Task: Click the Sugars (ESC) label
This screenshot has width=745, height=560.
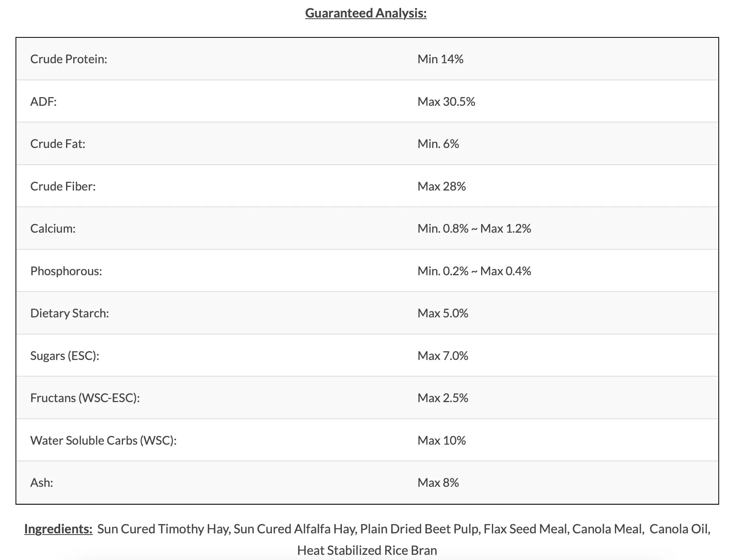Action: pyautogui.click(x=65, y=356)
